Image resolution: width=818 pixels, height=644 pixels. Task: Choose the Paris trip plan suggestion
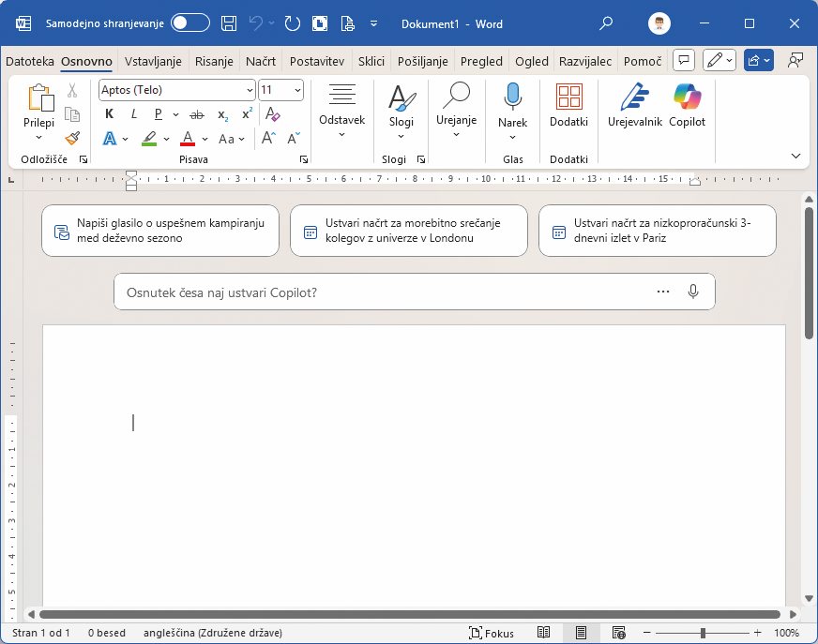click(x=658, y=231)
